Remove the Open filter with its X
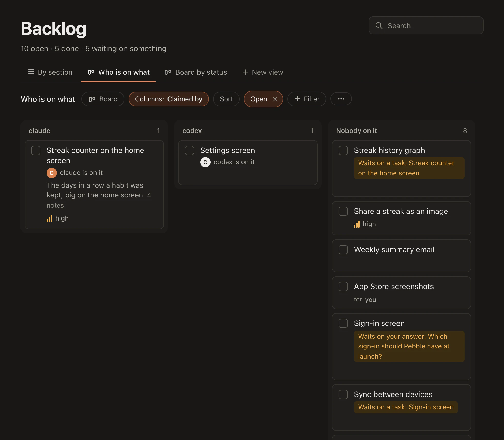504x440 pixels. [x=275, y=99]
